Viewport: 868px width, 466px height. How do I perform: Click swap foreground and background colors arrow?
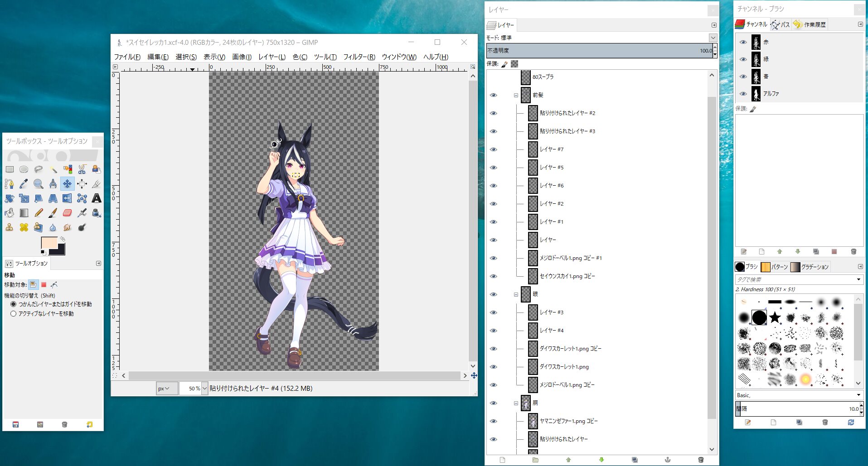63,239
